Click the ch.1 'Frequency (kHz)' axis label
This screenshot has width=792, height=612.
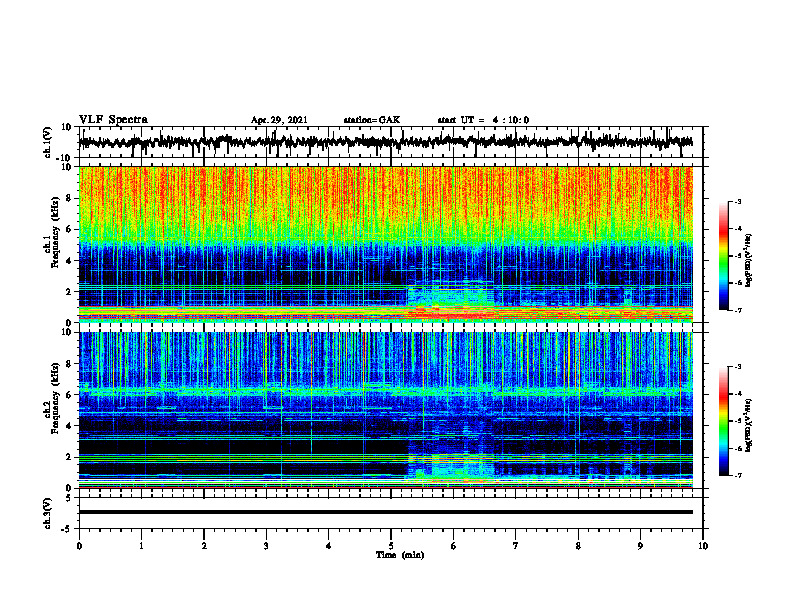tap(55, 232)
